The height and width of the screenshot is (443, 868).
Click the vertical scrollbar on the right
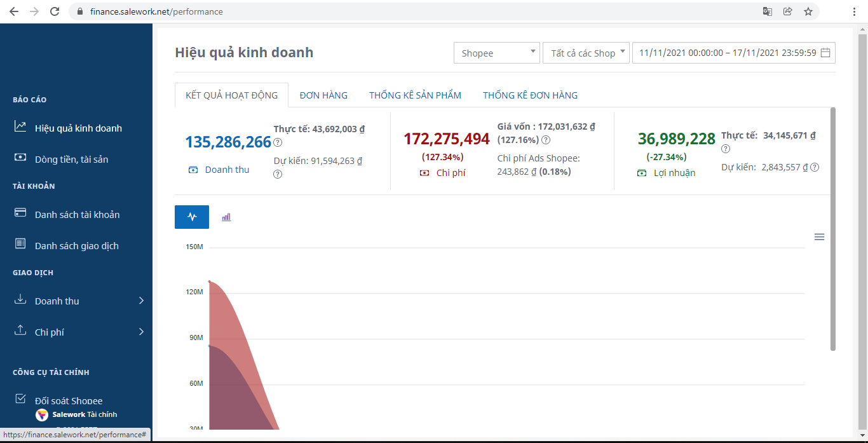(832, 229)
